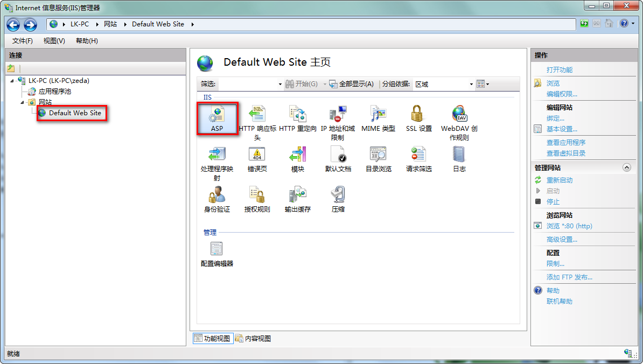643x364 pixels.
Task: Open the 视图(V) menu
Action: click(x=54, y=40)
